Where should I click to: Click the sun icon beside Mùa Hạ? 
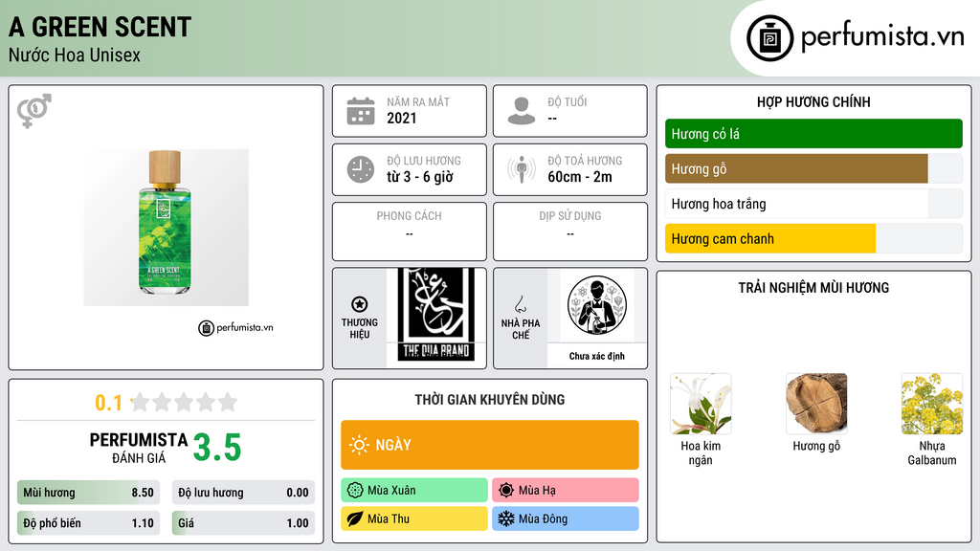(506, 491)
